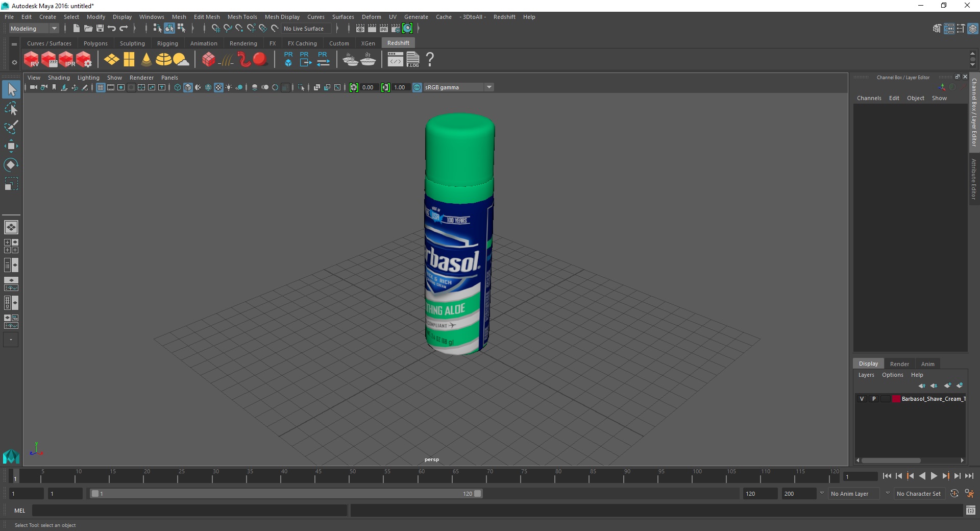Start Redshift IPR render icon
Screen dimensions: 980x531
click(x=66, y=60)
